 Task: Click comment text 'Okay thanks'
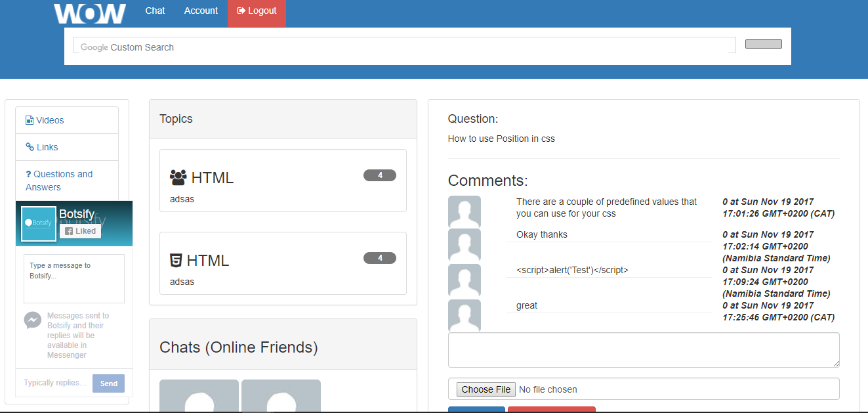pos(542,234)
